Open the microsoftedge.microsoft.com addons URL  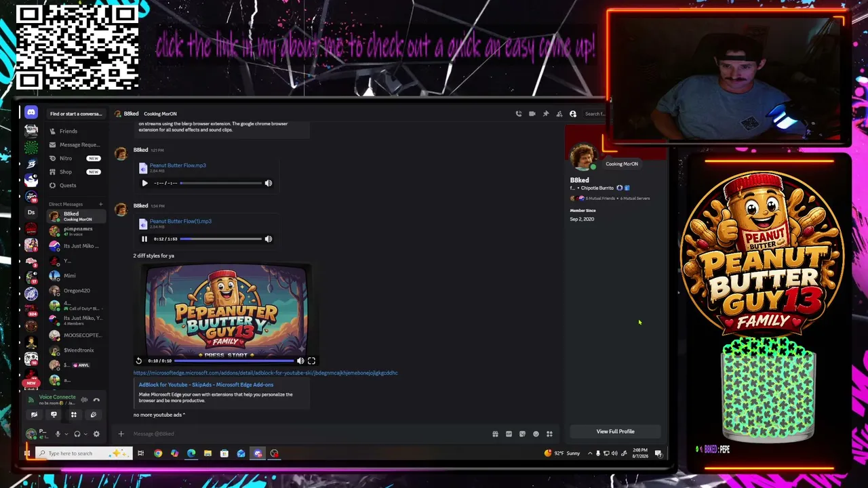(266, 373)
